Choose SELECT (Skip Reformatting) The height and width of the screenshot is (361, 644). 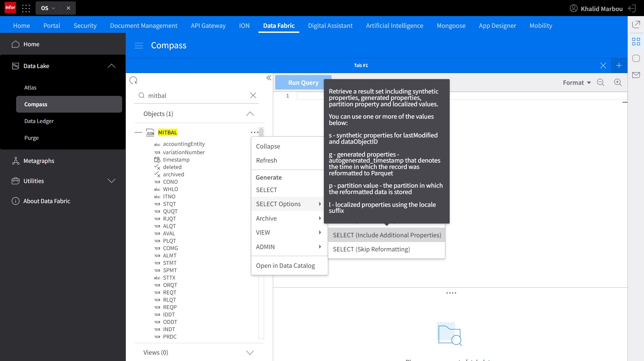[387, 249]
